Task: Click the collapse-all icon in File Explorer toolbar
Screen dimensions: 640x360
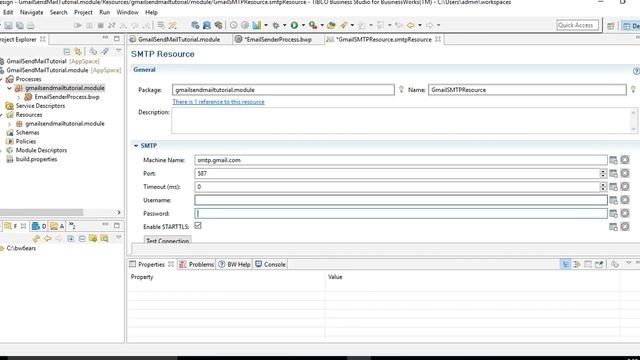Action: (82, 238)
